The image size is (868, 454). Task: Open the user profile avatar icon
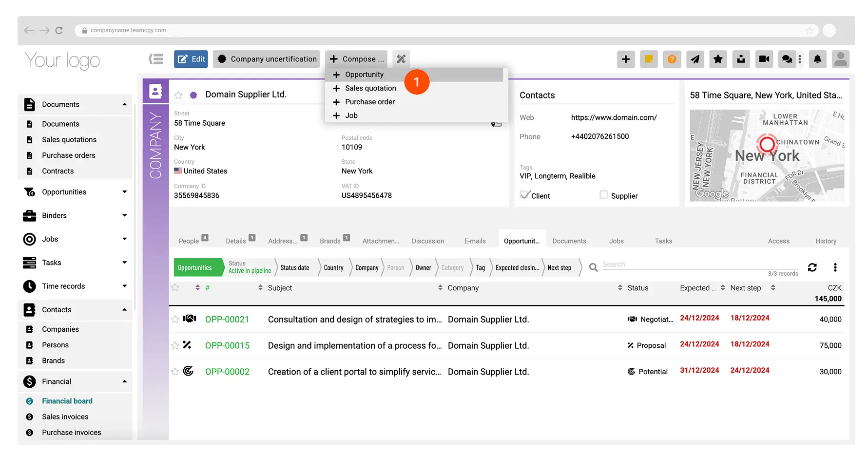coord(841,59)
